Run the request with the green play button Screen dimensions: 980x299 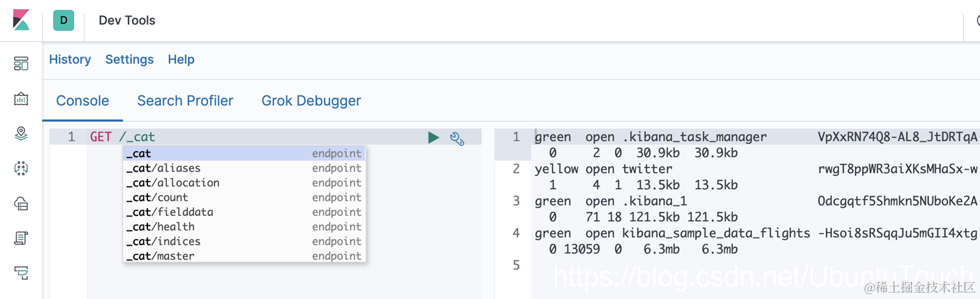point(433,138)
